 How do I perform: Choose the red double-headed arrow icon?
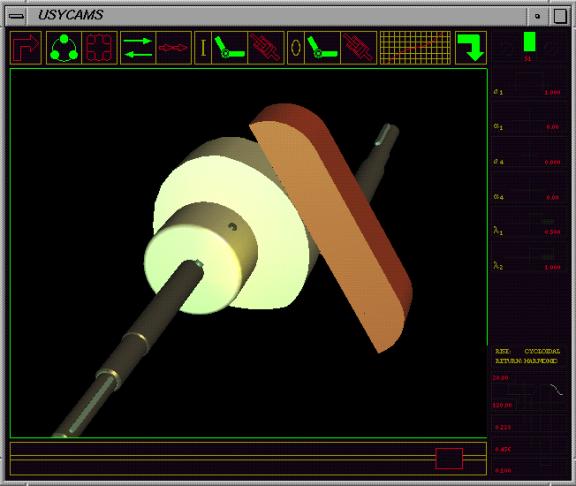click(x=174, y=48)
